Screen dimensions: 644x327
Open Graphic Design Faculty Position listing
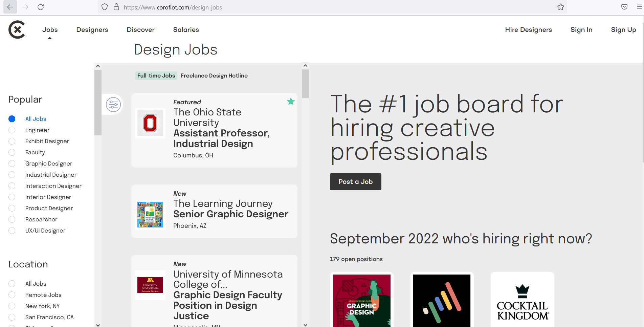[228, 305]
